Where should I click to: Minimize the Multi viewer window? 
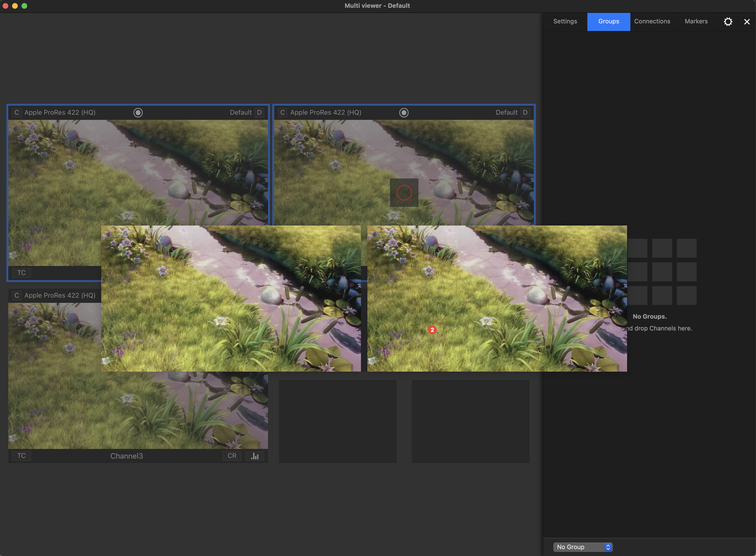pyautogui.click(x=15, y=6)
